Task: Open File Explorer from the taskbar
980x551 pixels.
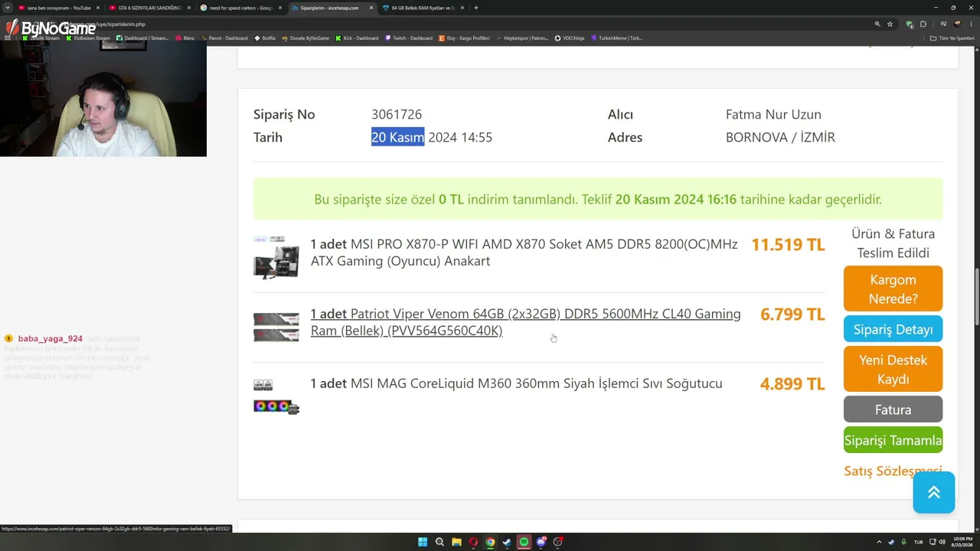Action: coord(456,542)
